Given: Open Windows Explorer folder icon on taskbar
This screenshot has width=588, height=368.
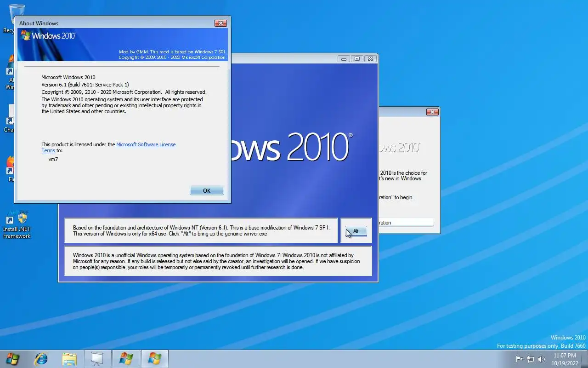Looking at the screenshot, I should click(69, 359).
